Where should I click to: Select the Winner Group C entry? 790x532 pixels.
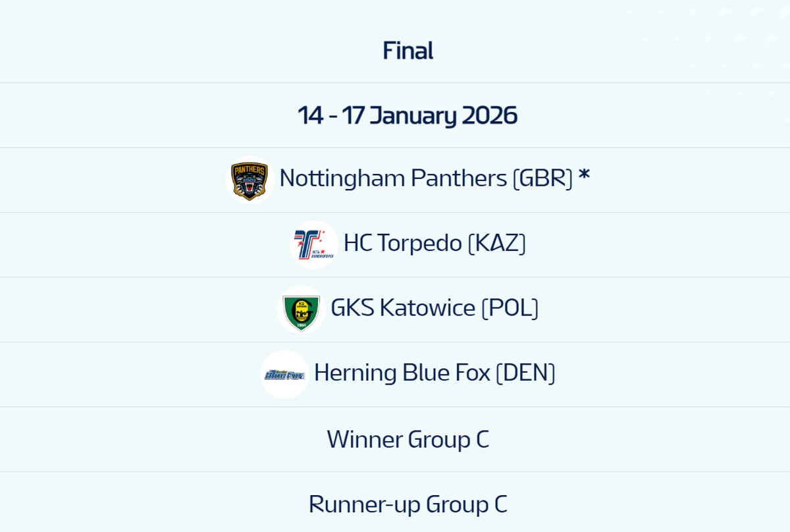tap(408, 439)
